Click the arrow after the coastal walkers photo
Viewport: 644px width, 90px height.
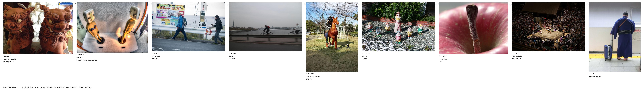click(x=227, y=4)
